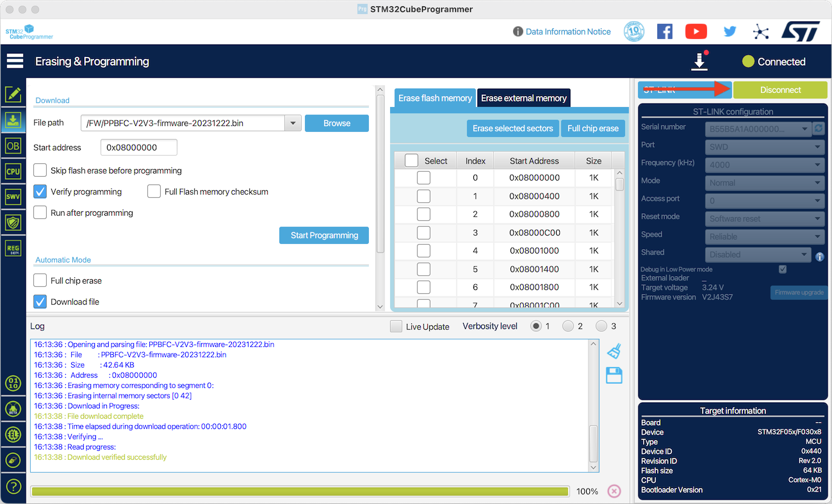Select Erasing & Programming download sidebar icon
The width and height of the screenshot is (832, 504).
click(13, 120)
